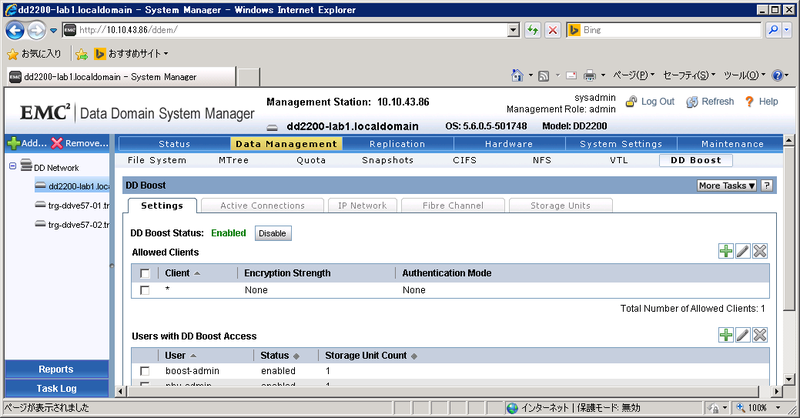Switch to Hardware main tab
Image resolution: width=800 pixels, height=418 pixels.
click(x=509, y=144)
